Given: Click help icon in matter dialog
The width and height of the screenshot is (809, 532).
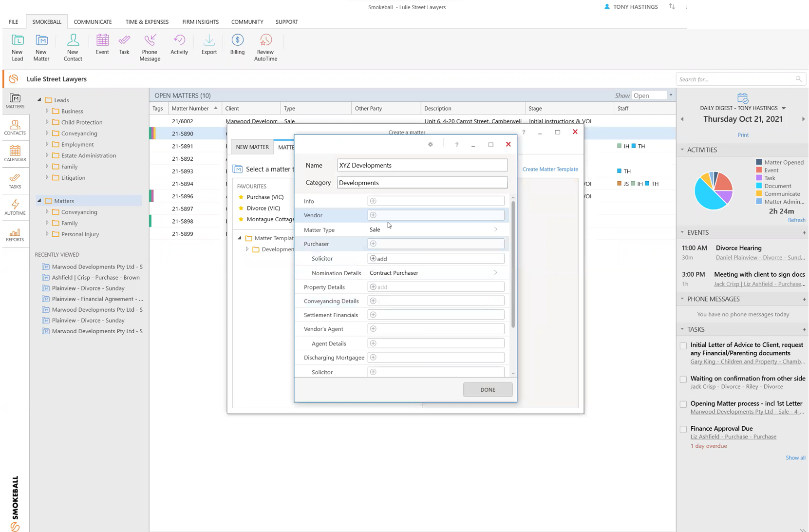Looking at the screenshot, I should (456, 144).
